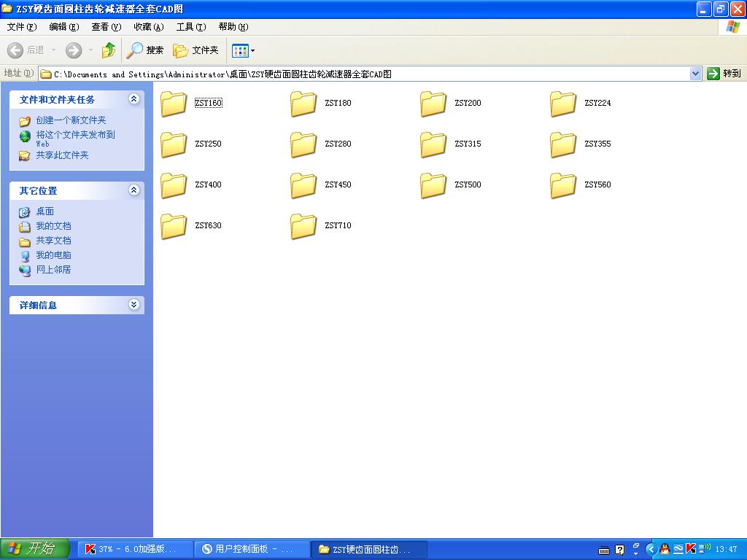Select the ZSY224 folder icon

563,104
